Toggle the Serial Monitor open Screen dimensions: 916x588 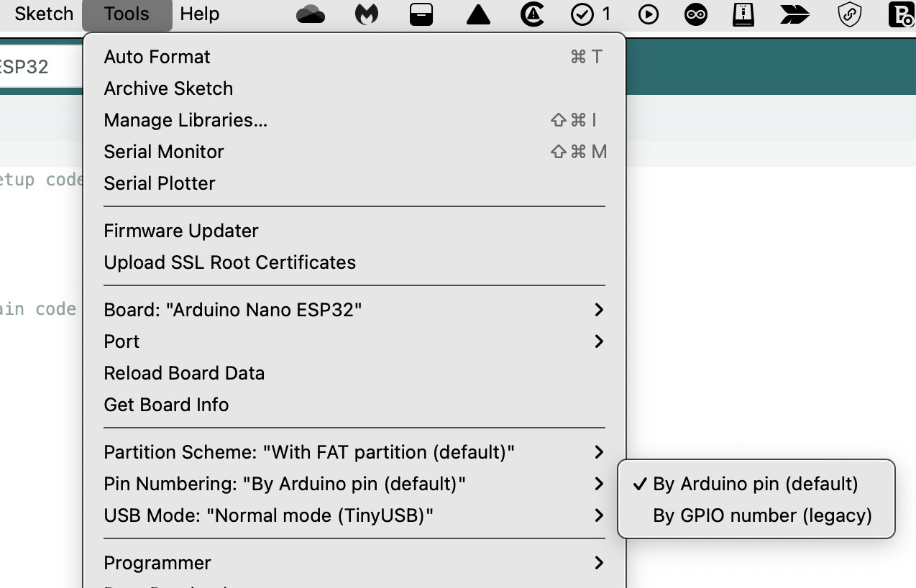tap(164, 152)
